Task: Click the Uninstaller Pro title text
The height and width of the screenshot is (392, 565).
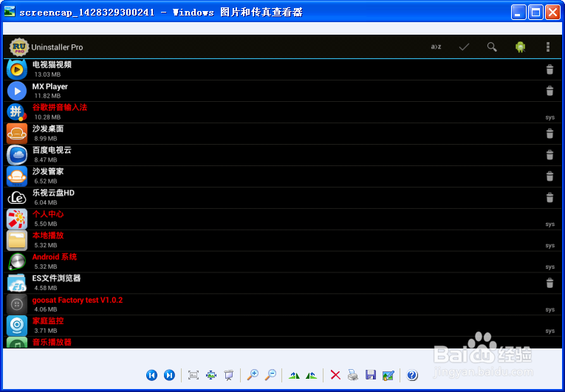Action: pos(57,47)
